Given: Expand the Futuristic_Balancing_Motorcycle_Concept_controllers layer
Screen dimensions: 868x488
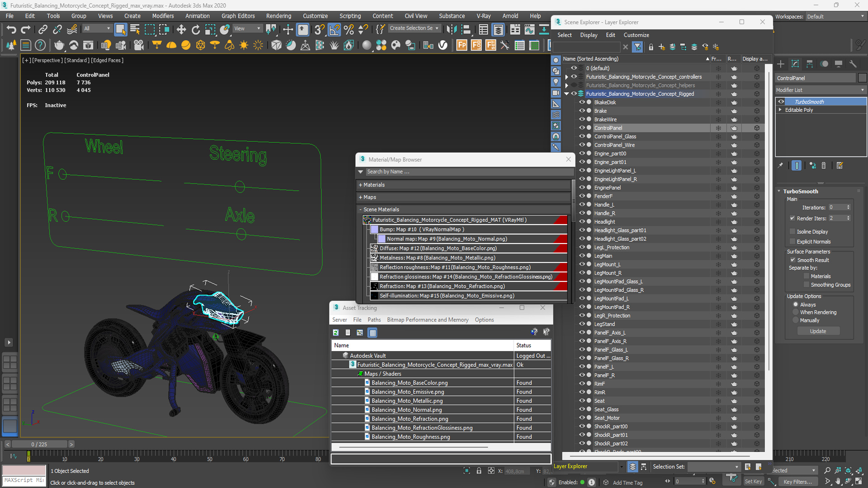Looking at the screenshot, I should coord(566,77).
